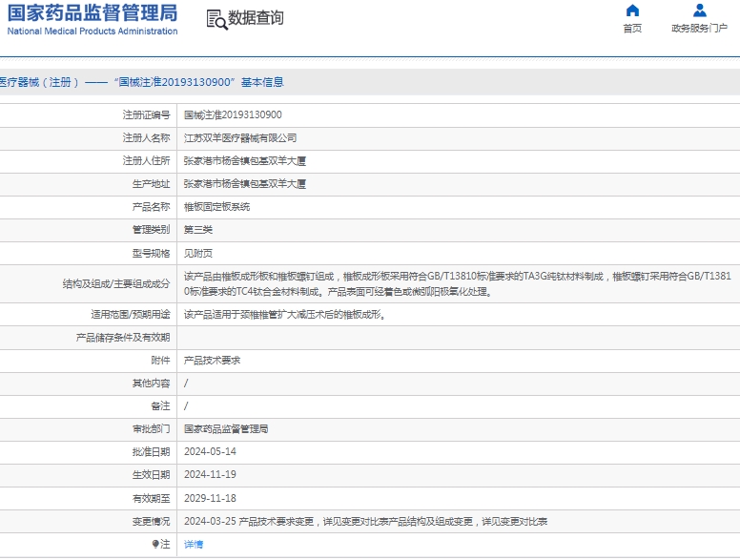
Task: Select registration number value 国械注准20193130900
Action: (233, 114)
